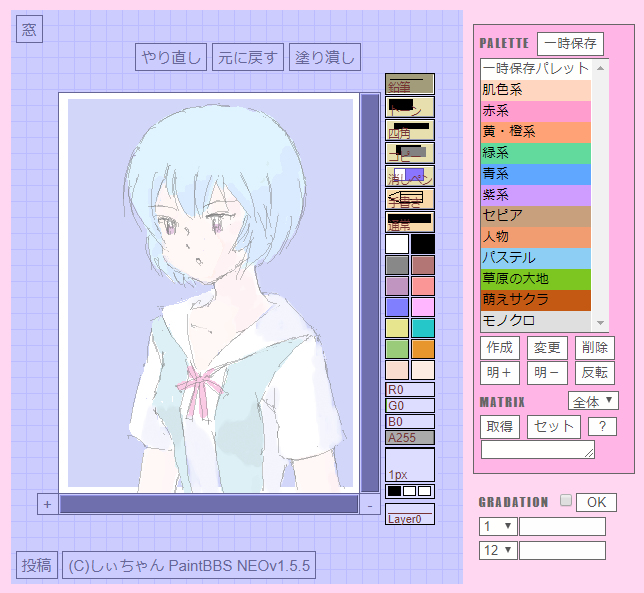Click the 変更 change palette button
The height and width of the screenshot is (593, 644).
click(547, 348)
